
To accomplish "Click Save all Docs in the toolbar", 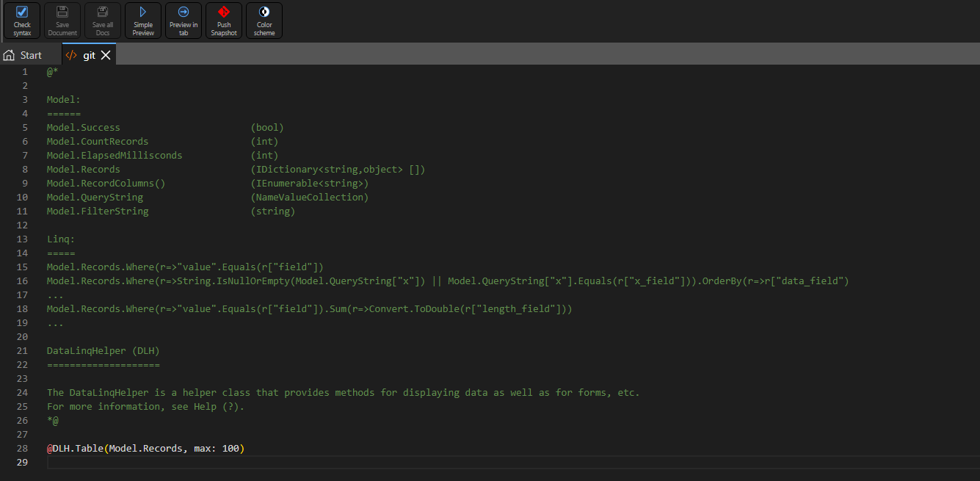I will (x=103, y=21).
